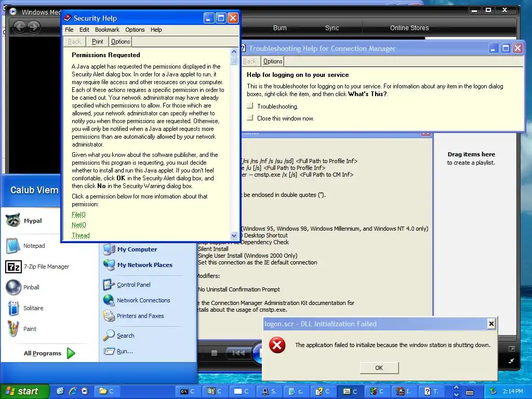
Task: Open Help menu in Security Help
Action: coord(156,30)
